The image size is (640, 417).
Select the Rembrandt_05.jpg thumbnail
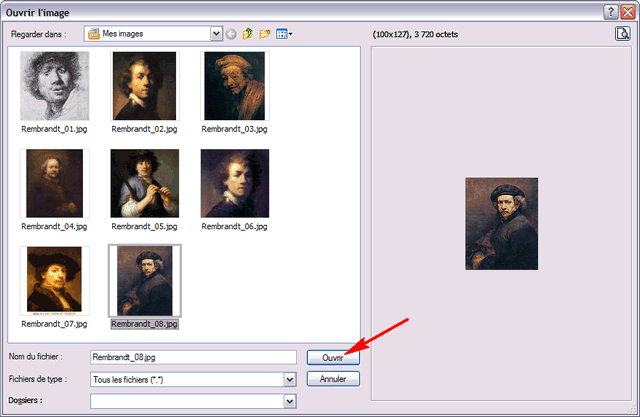click(x=144, y=183)
